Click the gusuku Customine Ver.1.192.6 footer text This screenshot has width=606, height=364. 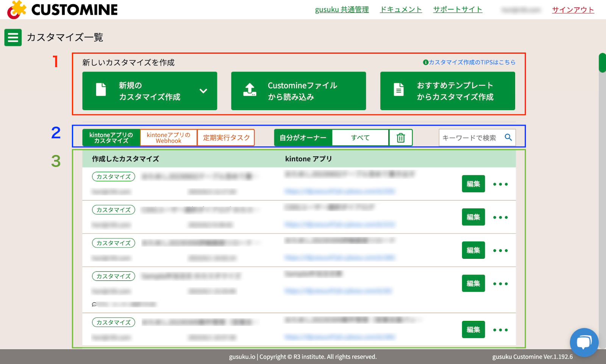coord(533,356)
